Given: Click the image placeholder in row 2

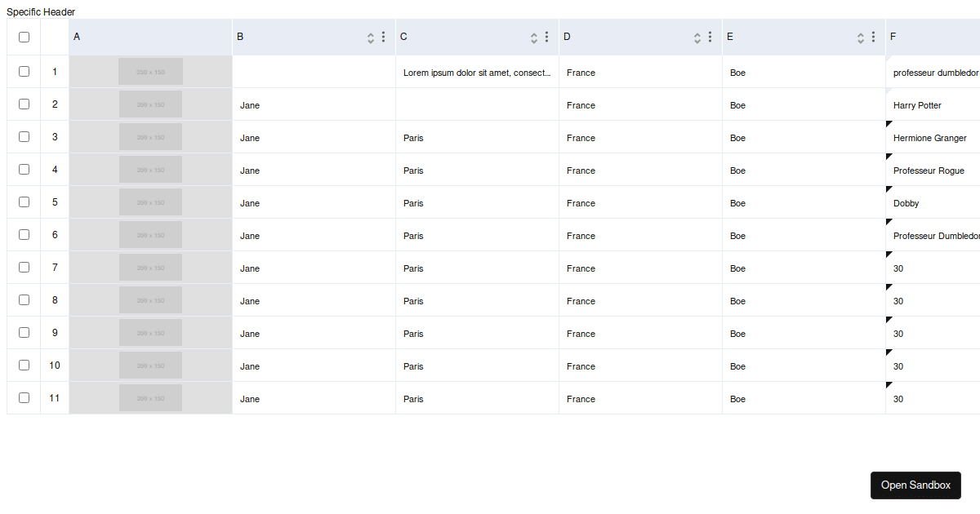Looking at the screenshot, I should (150, 104).
